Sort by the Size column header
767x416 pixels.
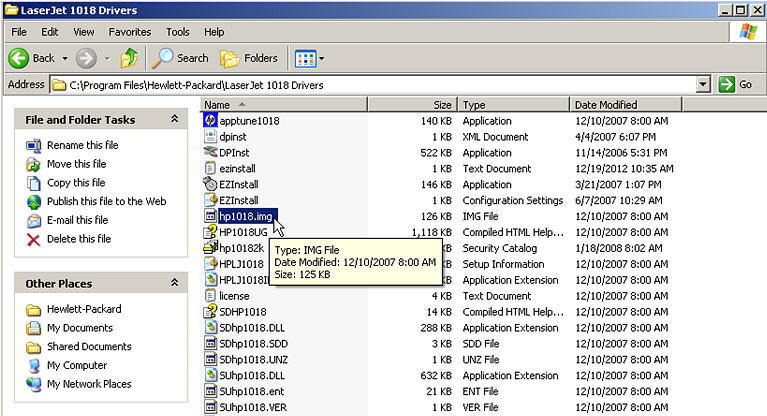(412, 105)
